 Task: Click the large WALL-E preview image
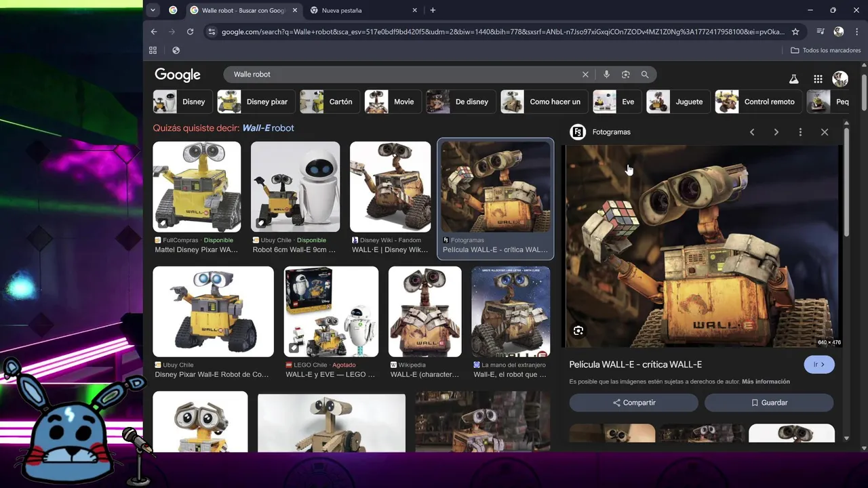coord(703,246)
